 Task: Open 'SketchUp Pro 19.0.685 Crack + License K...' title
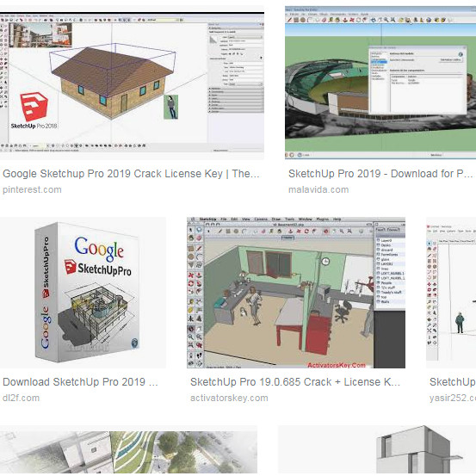(295, 382)
